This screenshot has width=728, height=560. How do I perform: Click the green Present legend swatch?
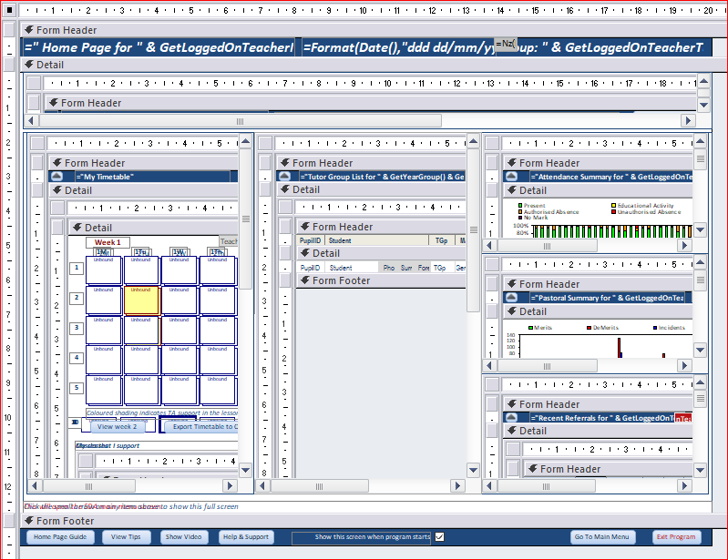[x=520, y=205]
